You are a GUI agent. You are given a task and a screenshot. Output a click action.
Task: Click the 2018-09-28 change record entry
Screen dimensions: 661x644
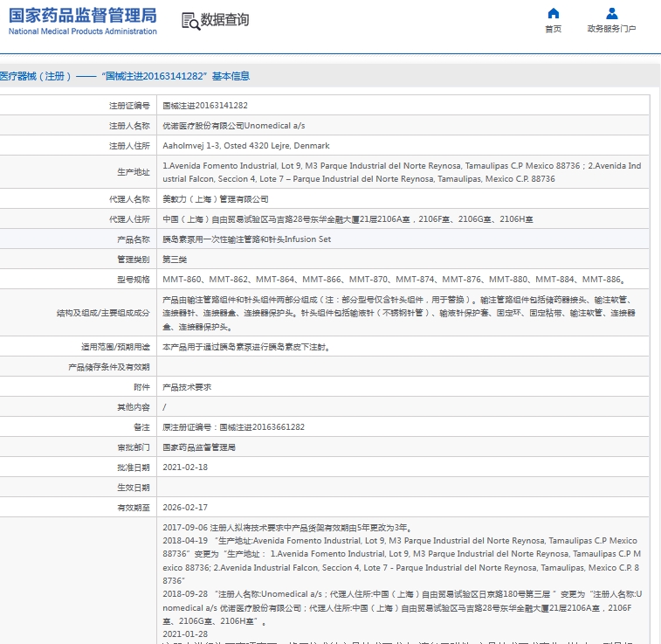tap(403, 607)
